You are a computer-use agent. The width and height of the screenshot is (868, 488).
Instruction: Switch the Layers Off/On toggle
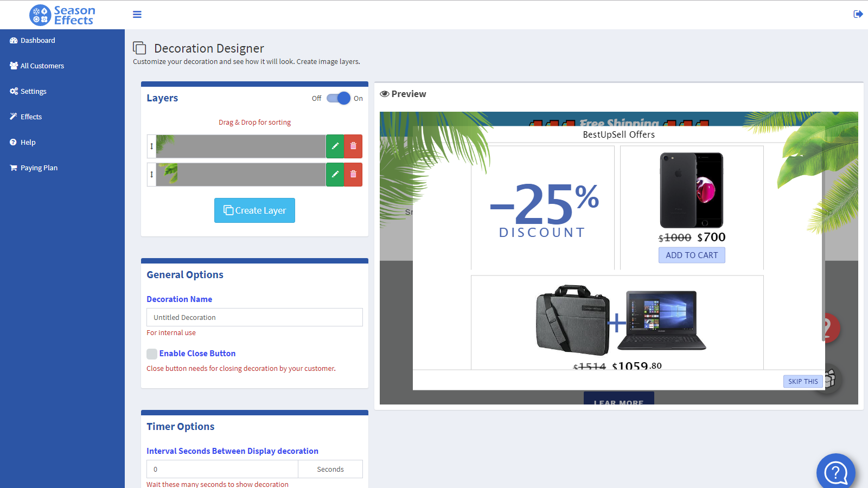click(x=339, y=98)
